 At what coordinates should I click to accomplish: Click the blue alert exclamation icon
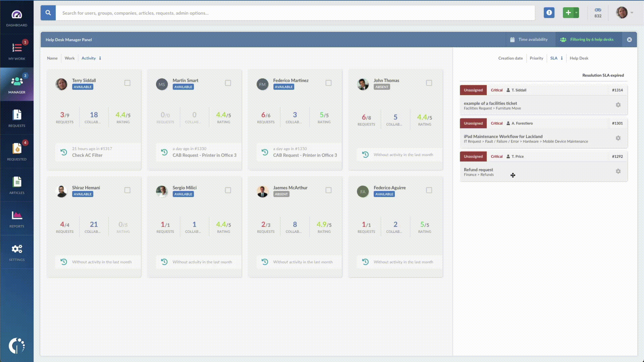549,12
